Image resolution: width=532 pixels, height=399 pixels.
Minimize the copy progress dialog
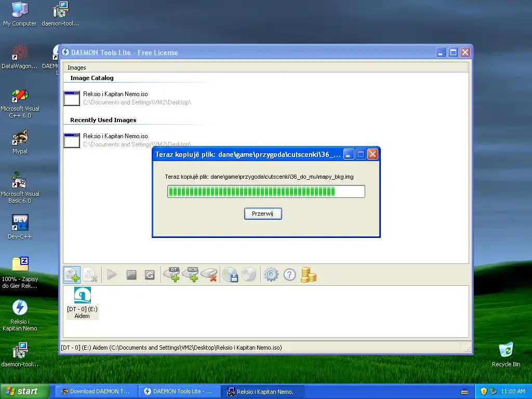click(x=349, y=154)
